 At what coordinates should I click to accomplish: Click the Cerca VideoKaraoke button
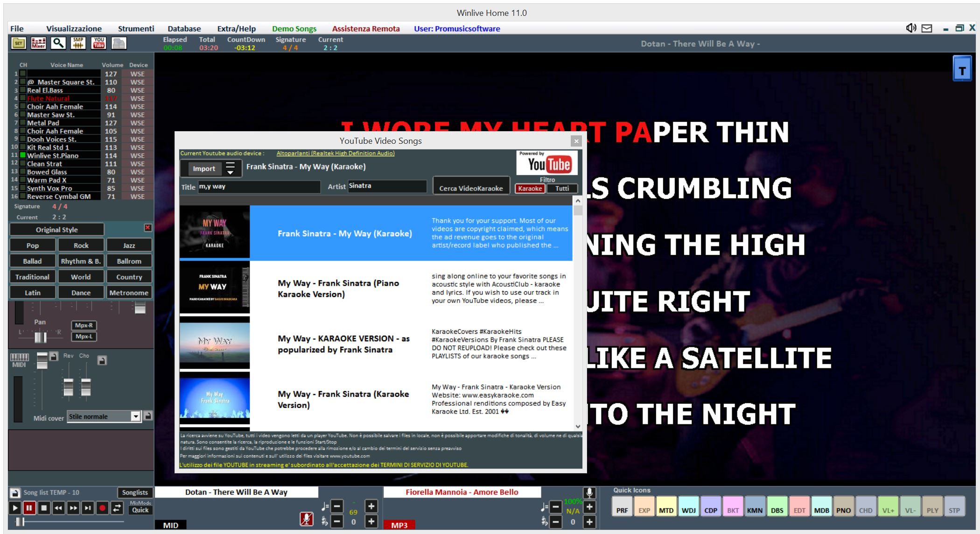pos(471,185)
